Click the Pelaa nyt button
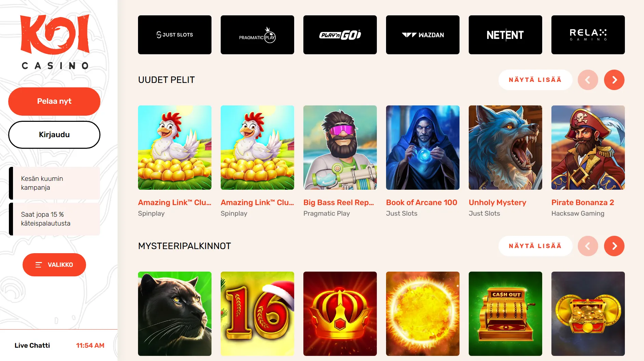Viewport: 644px width, 361px height. (54, 101)
